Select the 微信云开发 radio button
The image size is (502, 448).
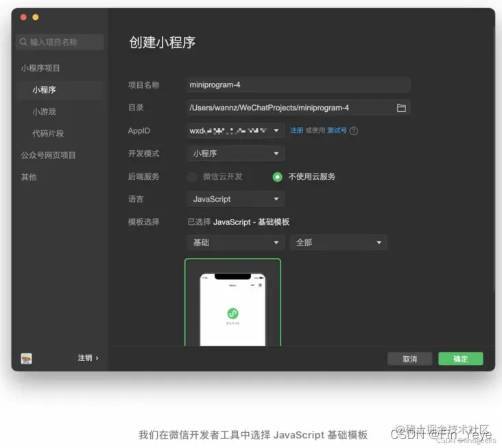pyautogui.click(x=192, y=177)
